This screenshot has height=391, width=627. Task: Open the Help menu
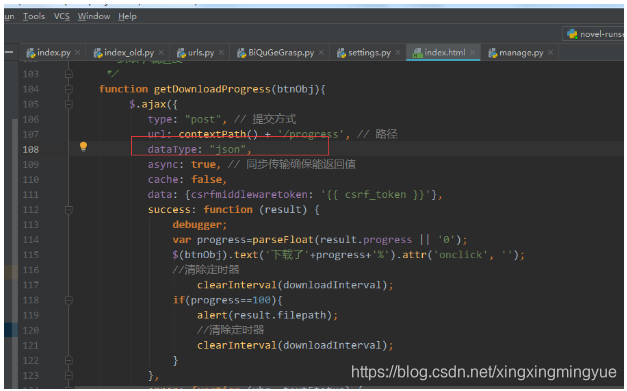(x=128, y=16)
